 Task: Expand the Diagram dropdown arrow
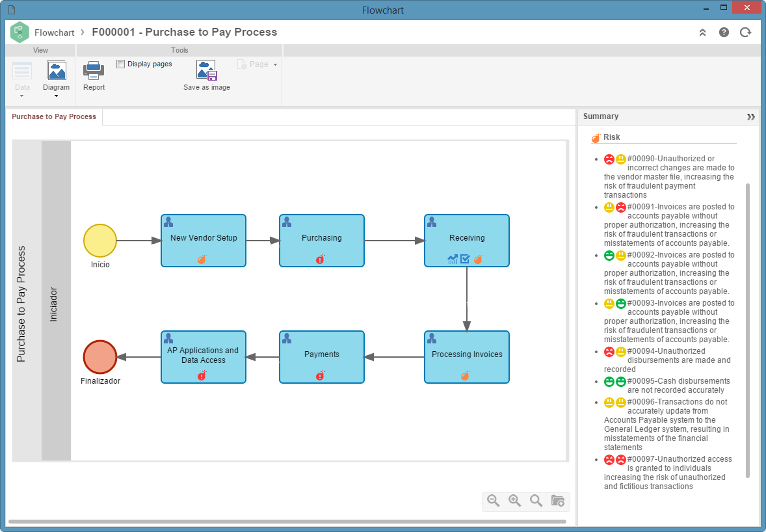[x=56, y=96]
